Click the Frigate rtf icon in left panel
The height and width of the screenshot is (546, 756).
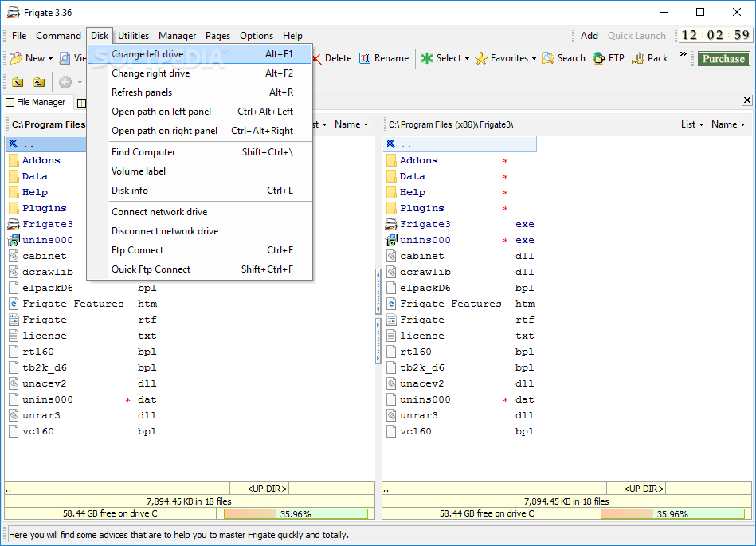pyautogui.click(x=14, y=320)
